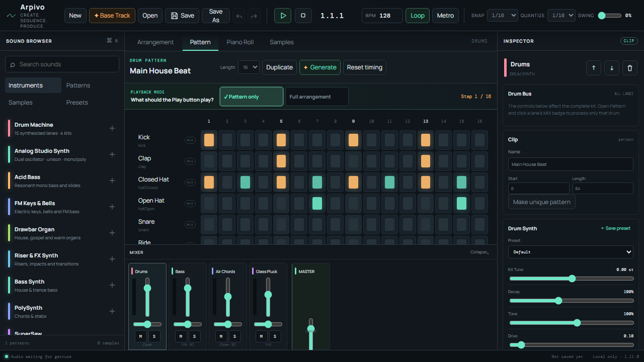Add the Drum Machine instrument with plus icon
This screenshot has height=362, width=644.
(112, 128)
